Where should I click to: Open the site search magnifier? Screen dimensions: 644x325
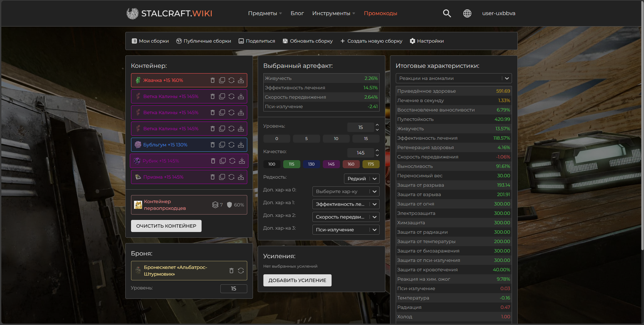tap(447, 13)
